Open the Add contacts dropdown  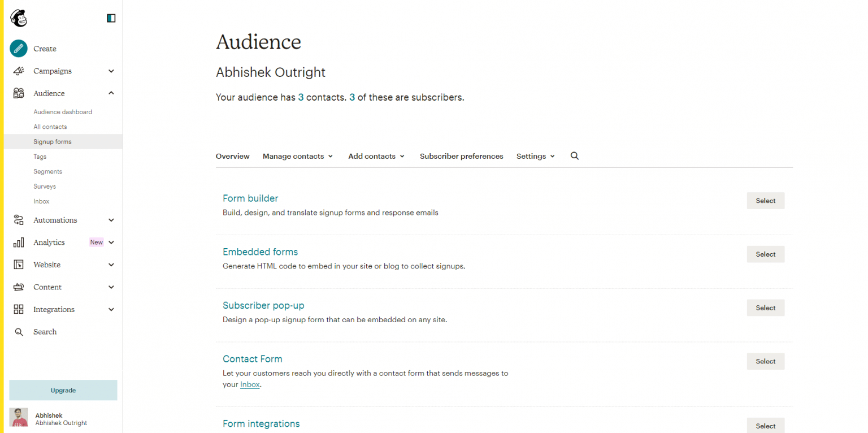(376, 156)
